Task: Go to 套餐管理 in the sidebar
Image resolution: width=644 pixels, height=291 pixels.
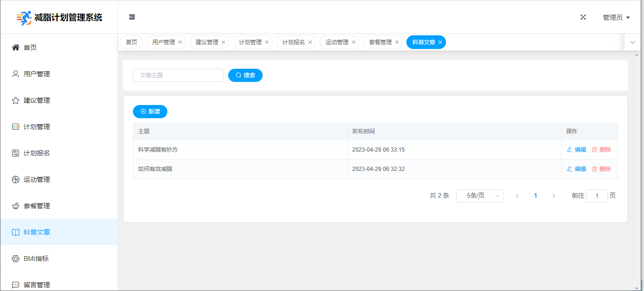Action: tap(37, 206)
